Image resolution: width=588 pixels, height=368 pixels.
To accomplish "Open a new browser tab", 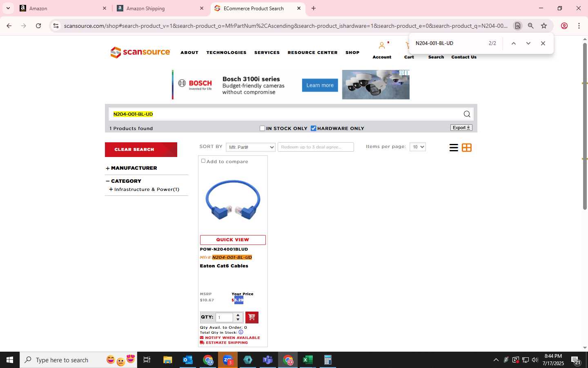I will click(314, 8).
